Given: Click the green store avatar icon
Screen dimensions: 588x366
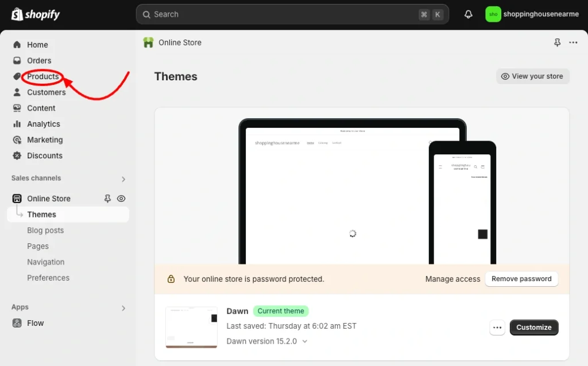Looking at the screenshot, I should (x=493, y=14).
